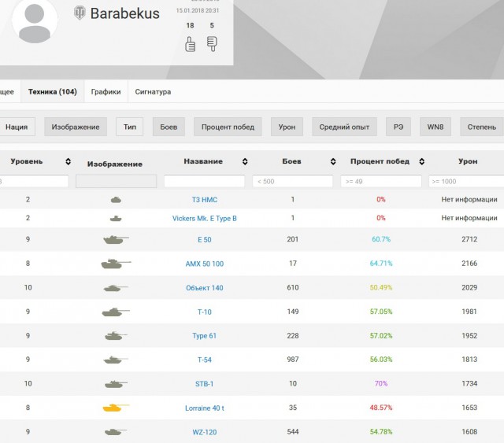Click the AMX 50 100 tank image
Viewport: 504px width, 443px height.
(x=116, y=264)
